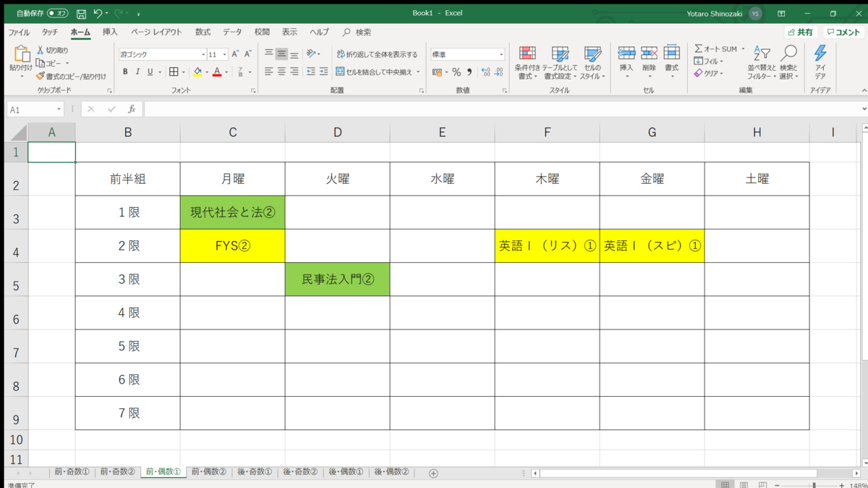Click the insert function fx icon
The width and height of the screenshot is (868, 488).
pyautogui.click(x=132, y=109)
